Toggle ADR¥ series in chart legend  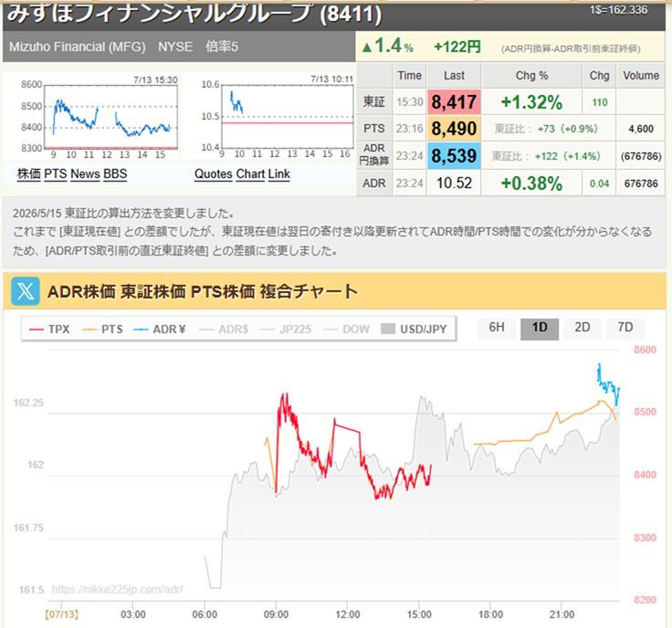point(160,330)
